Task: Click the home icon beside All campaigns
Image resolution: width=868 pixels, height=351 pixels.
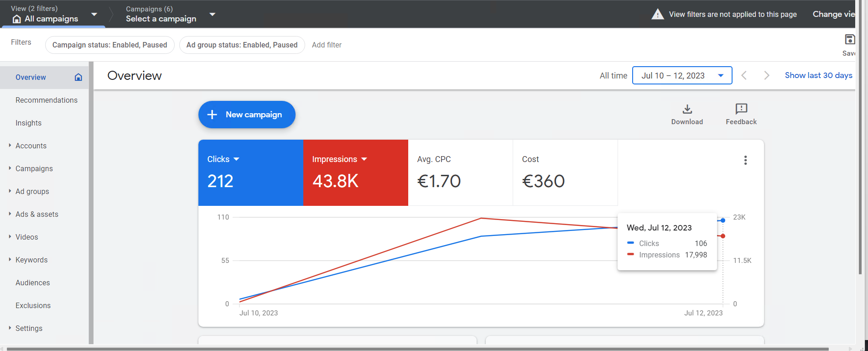Action: coord(17,19)
